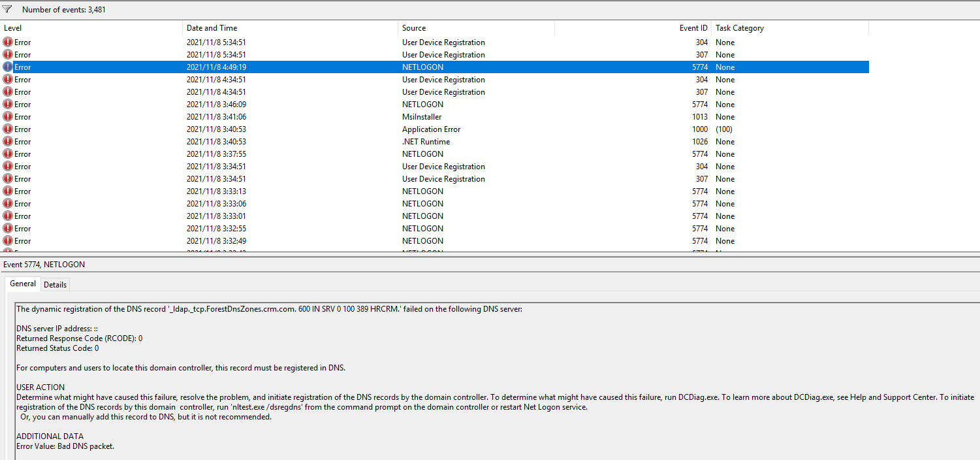Select the Application Error source cell

431,129
